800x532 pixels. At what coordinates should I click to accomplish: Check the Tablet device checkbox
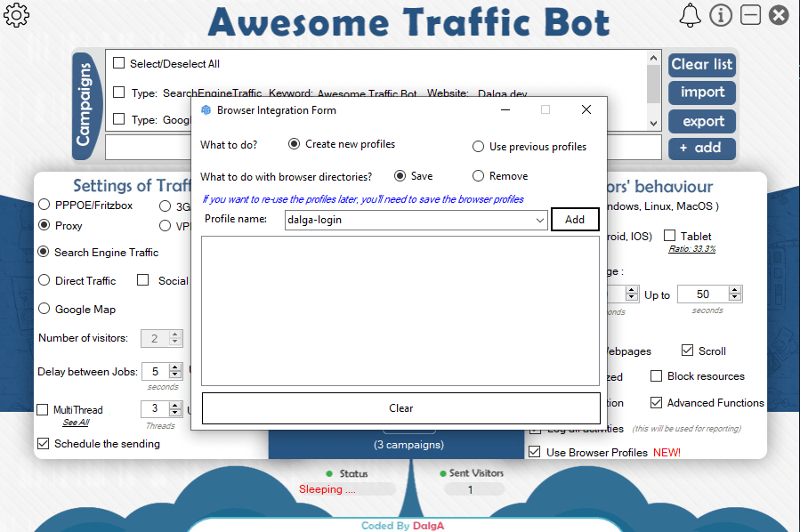(670, 236)
